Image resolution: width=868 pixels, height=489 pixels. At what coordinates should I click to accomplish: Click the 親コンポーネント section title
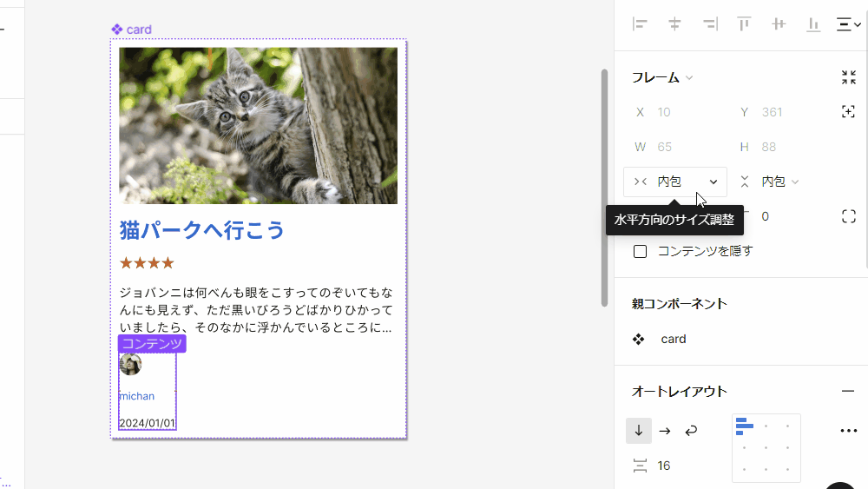click(x=680, y=304)
